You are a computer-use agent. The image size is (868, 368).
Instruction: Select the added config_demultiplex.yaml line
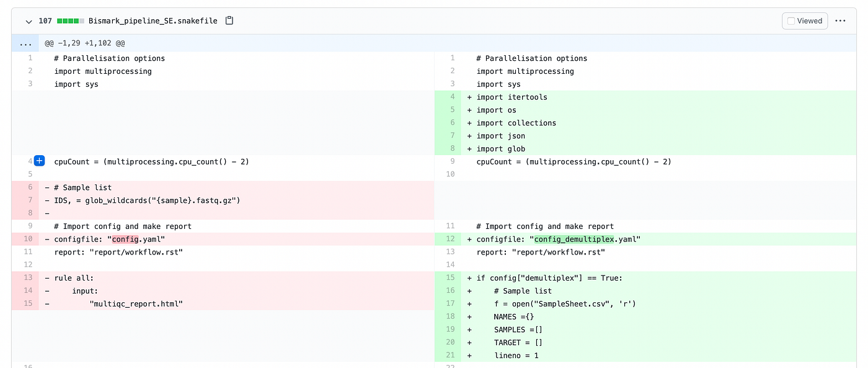659,240
